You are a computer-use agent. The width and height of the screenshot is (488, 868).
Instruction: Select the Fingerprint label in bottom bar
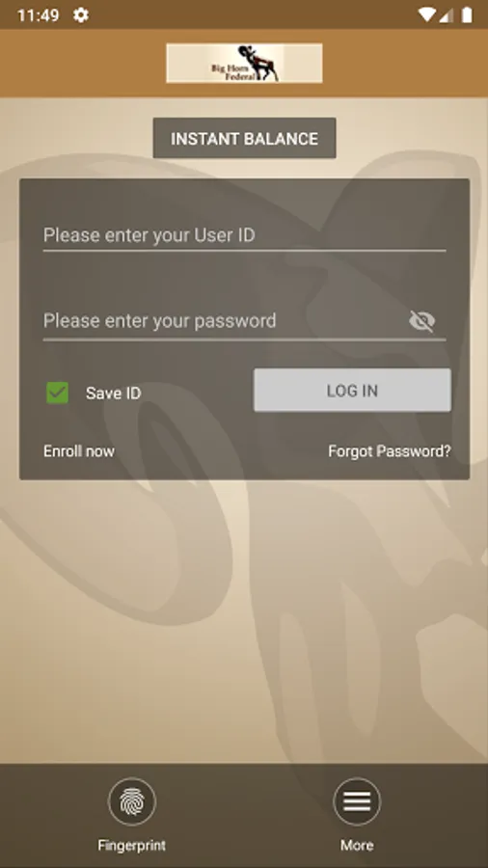132,845
